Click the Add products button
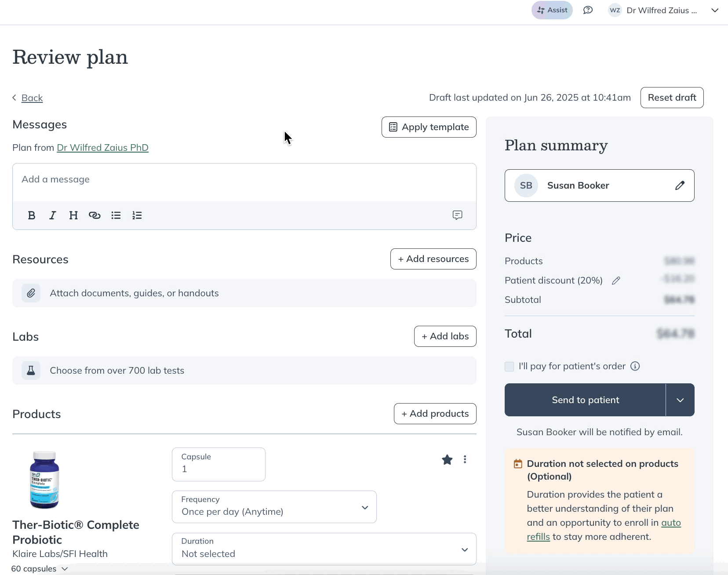 pyautogui.click(x=435, y=414)
